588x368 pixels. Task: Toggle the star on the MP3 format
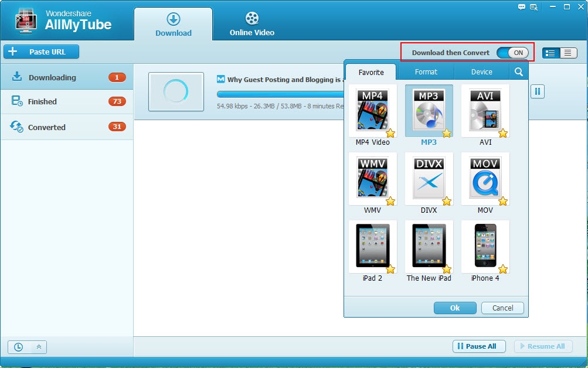[447, 133]
